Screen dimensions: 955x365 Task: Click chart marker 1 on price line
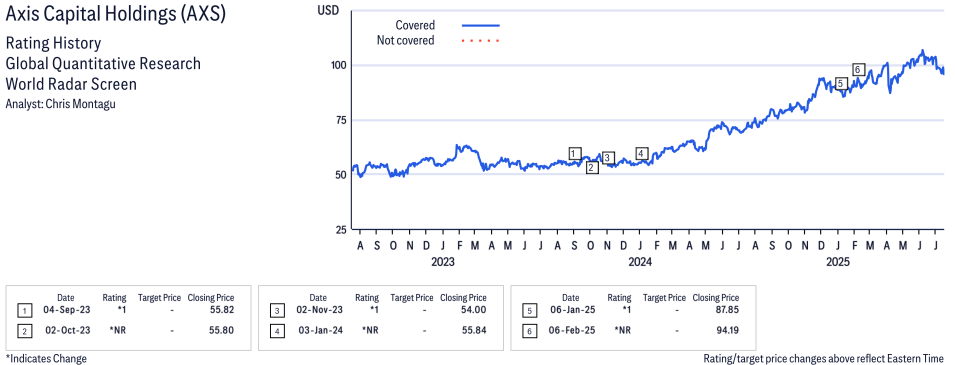[575, 153]
